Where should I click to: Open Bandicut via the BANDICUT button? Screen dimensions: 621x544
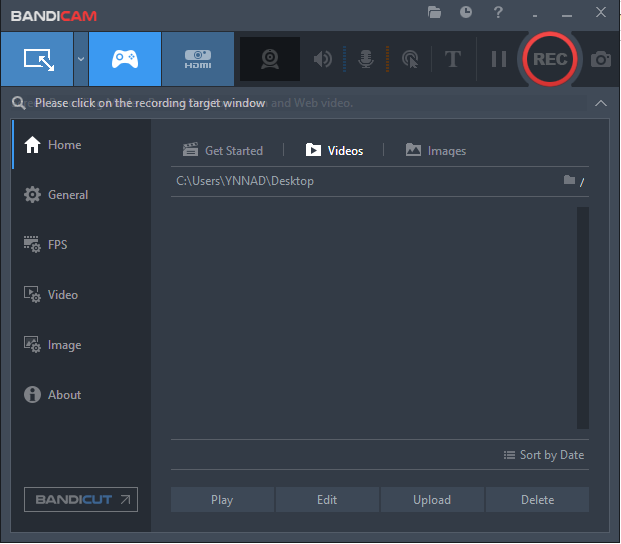pyautogui.click(x=81, y=500)
